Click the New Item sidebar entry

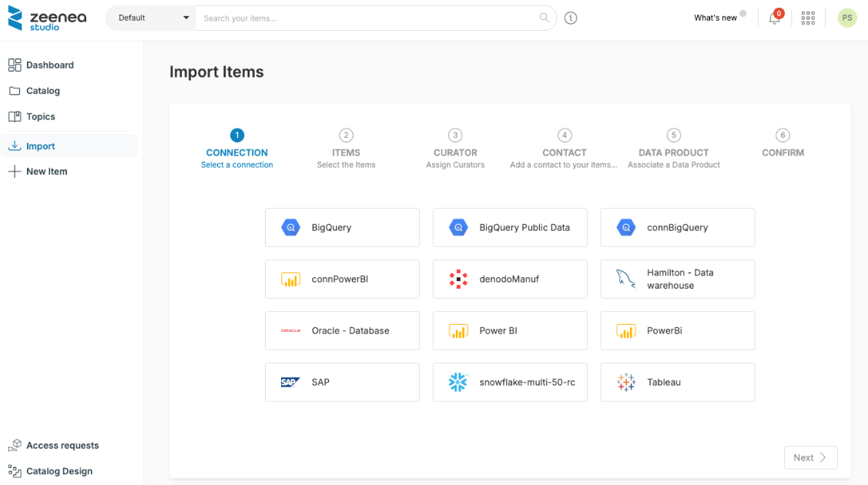pyautogui.click(x=46, y=172)
